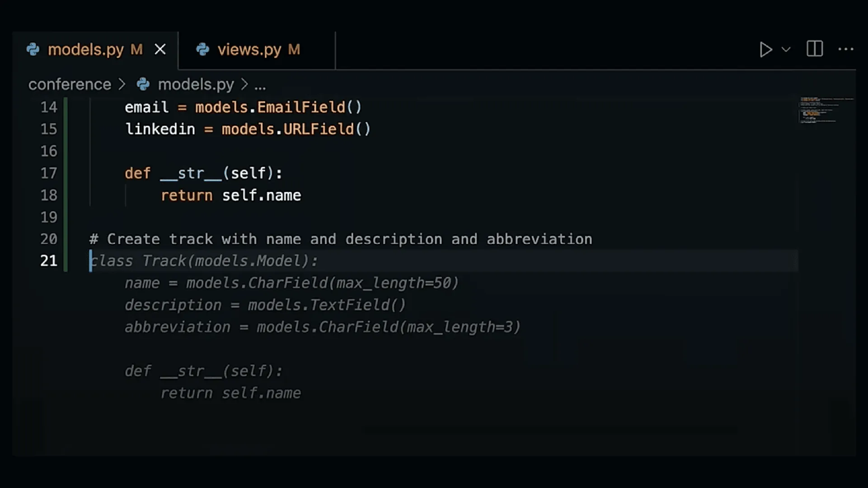Click breadcrumb chevron after models.py
Screen dimensions: 868x488
pyautogui.click(x=244, y=84)
